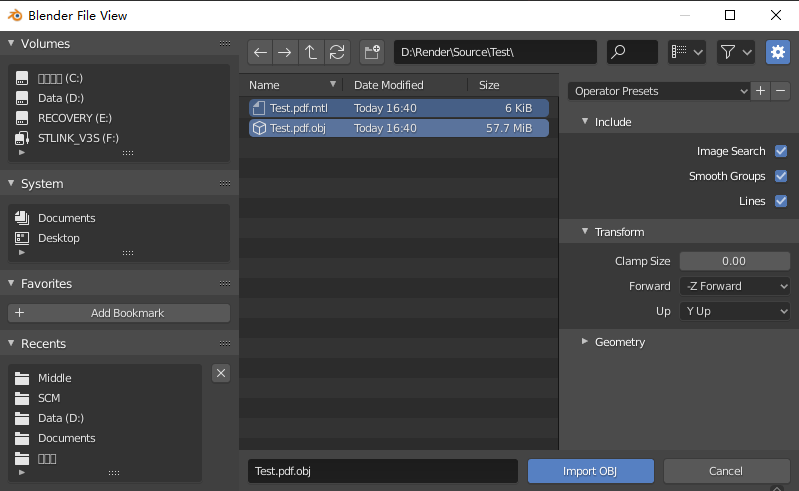Maximize the Blender File View window
The image size is (799, 491).
coord(730,15)
